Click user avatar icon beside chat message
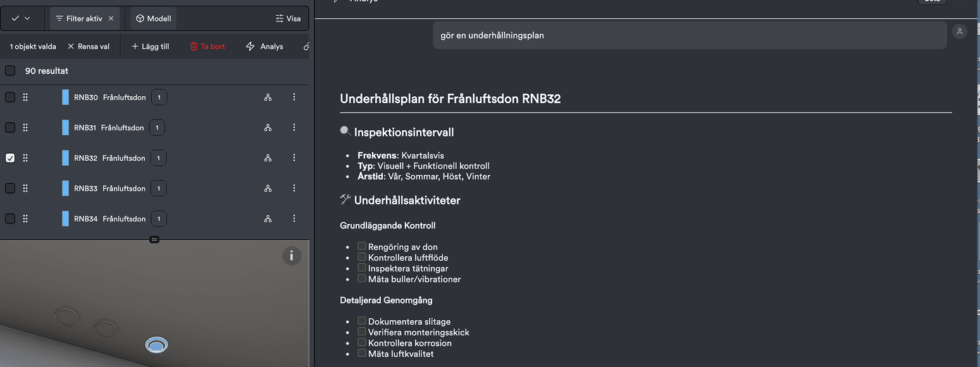Image resolution: width=980 pixels, height=367 pixels. click(x=960, y=32)
